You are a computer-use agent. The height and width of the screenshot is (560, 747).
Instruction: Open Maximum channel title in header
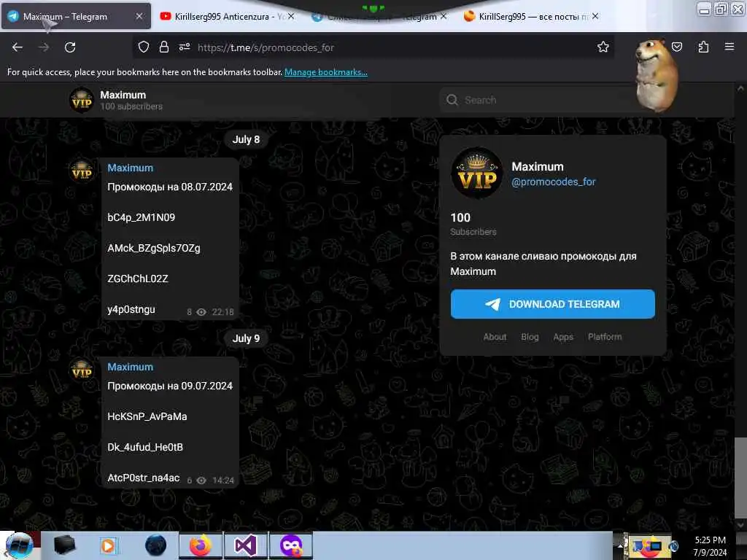coord(123,95)
